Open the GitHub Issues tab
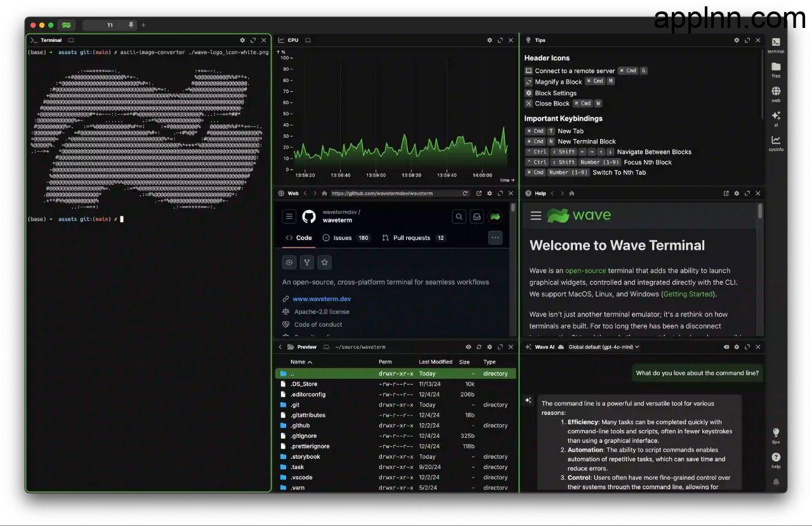 tap(346, 238)
